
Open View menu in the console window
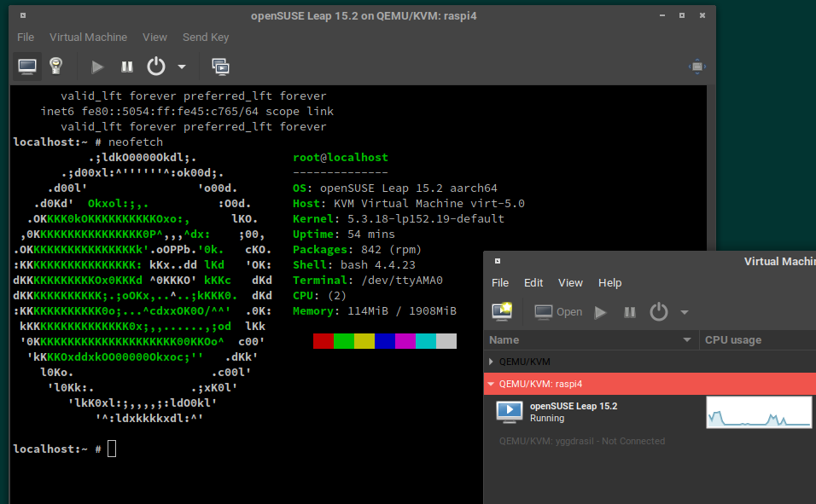[x=154, y=38]
